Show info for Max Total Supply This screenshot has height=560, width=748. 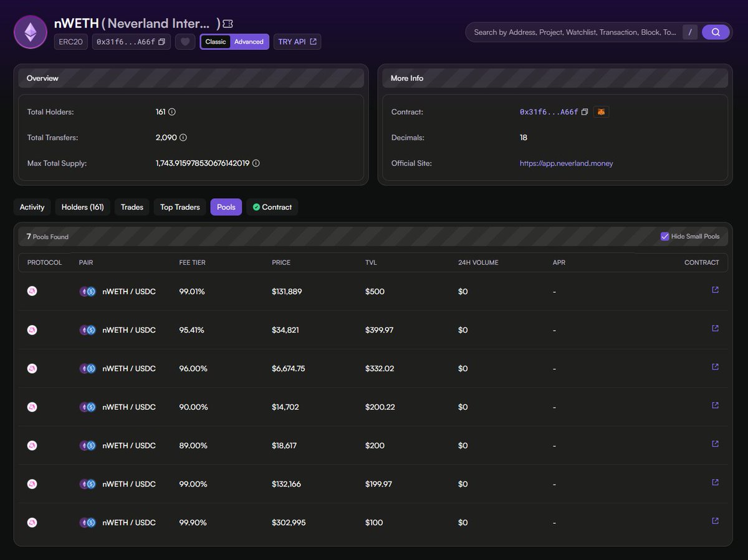point(256,163)
